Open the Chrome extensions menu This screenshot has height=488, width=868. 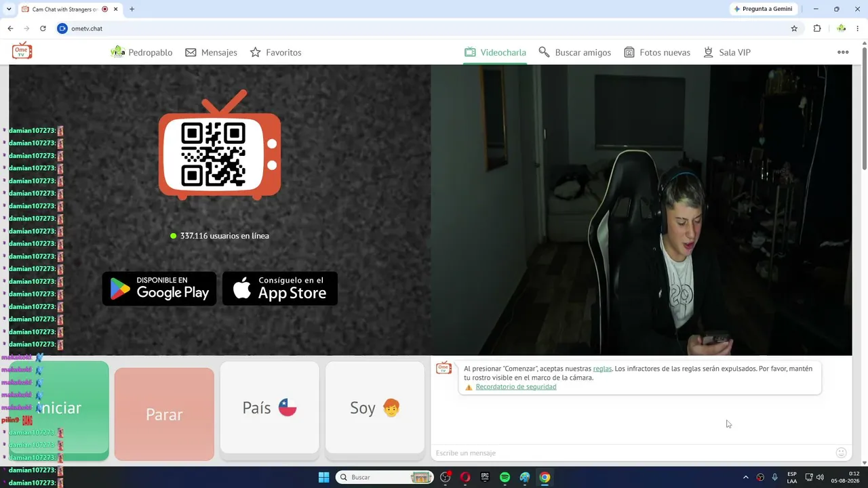817,28
